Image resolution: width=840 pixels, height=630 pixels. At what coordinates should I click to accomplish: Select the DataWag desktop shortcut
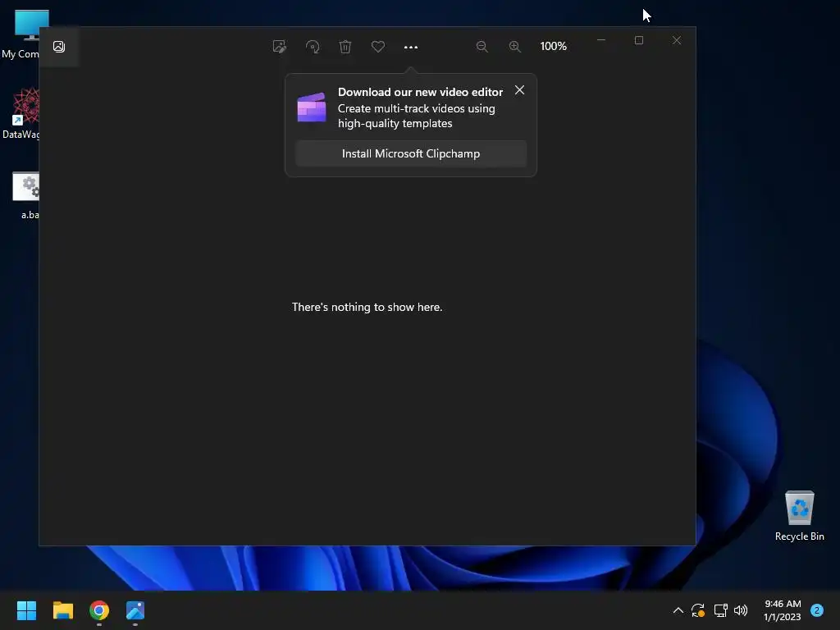pyautogui.click(x=21, y=113)
